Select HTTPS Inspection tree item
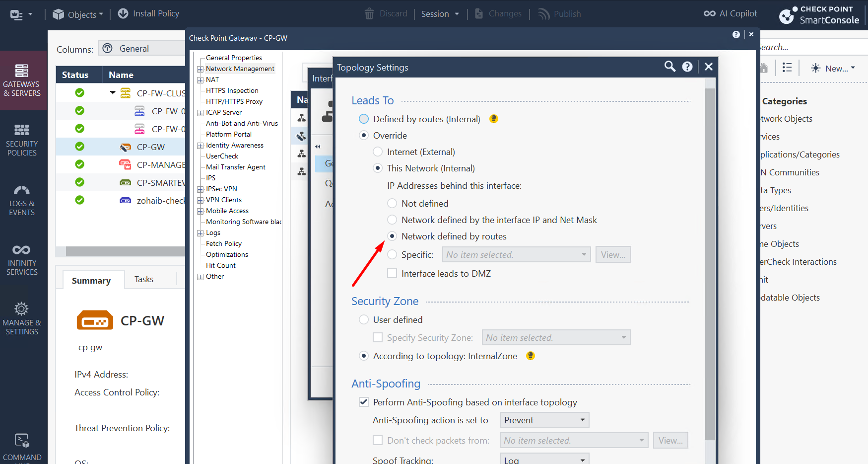Viewport: 868px width, 464px height. tap(232, 90)
